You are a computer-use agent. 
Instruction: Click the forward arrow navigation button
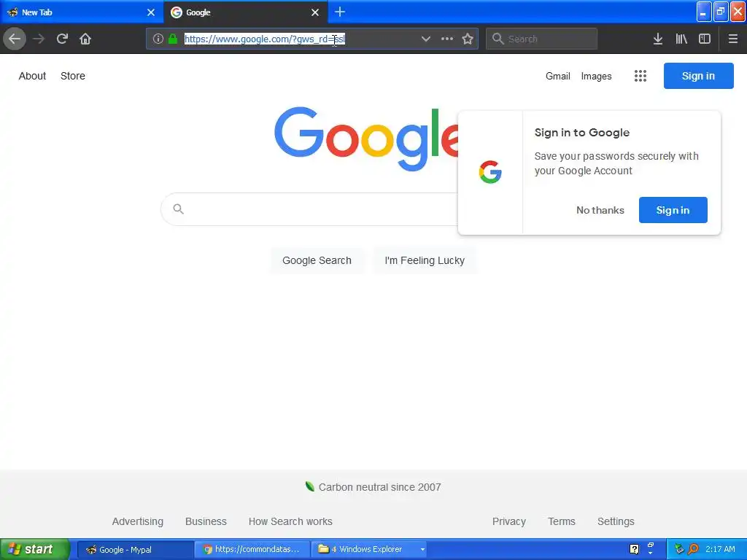39,39
